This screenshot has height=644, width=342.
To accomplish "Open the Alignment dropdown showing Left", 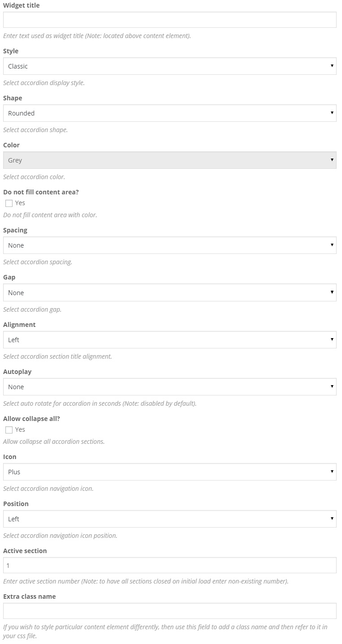I will pos(169,340).
